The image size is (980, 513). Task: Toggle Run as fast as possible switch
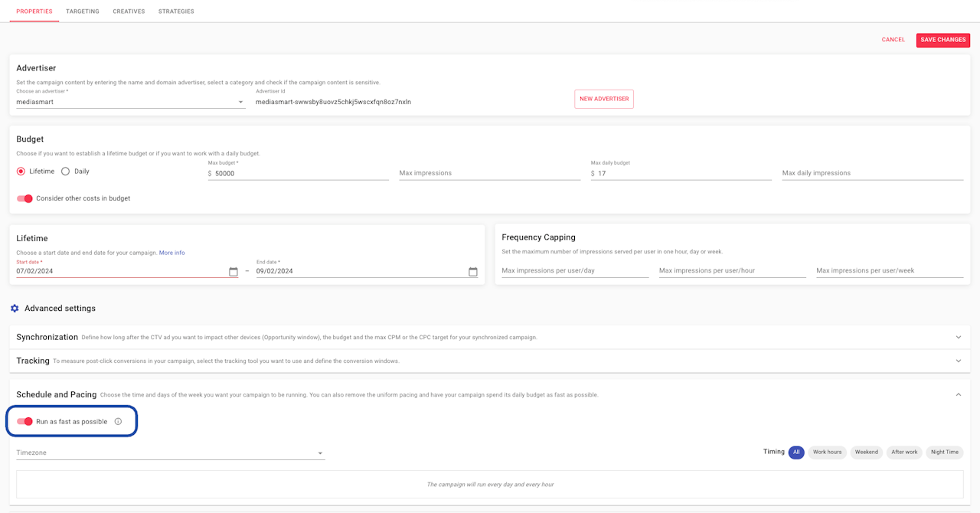[24, 422]
